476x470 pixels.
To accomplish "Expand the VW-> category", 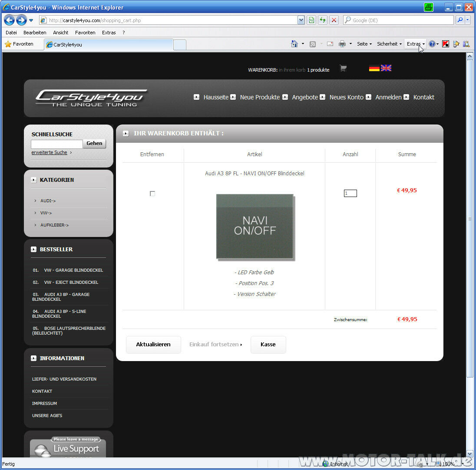I will (x=46, y=213).
